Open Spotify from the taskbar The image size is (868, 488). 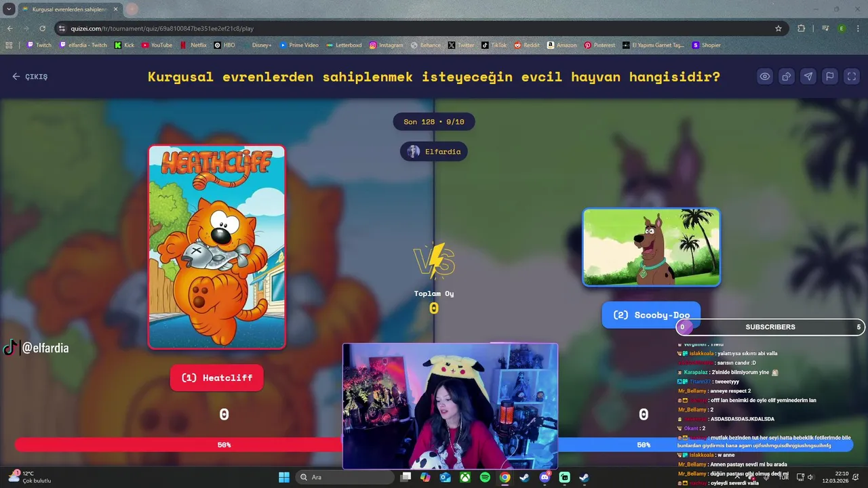click(485, 477)
